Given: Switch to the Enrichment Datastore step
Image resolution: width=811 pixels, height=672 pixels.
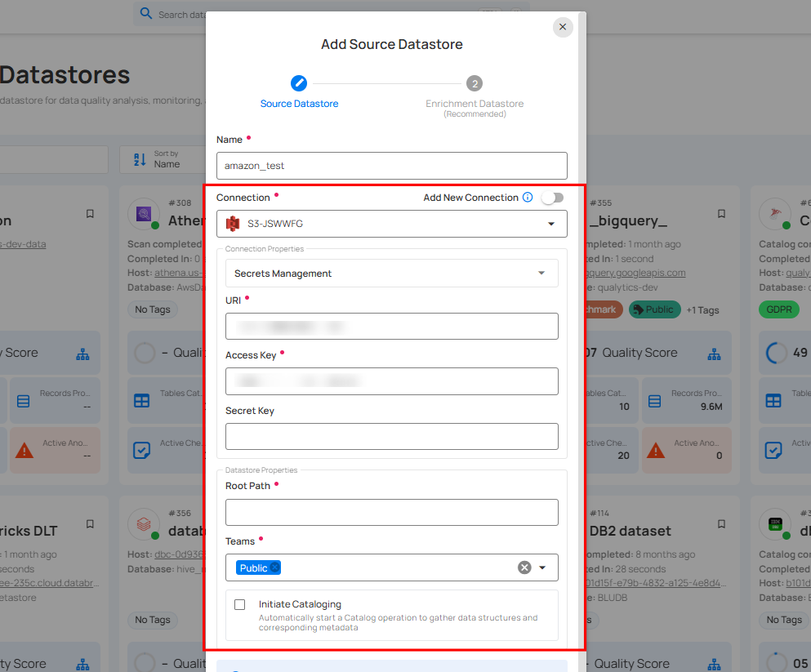Looking at the screenshot, I should (x=475, y=82).
